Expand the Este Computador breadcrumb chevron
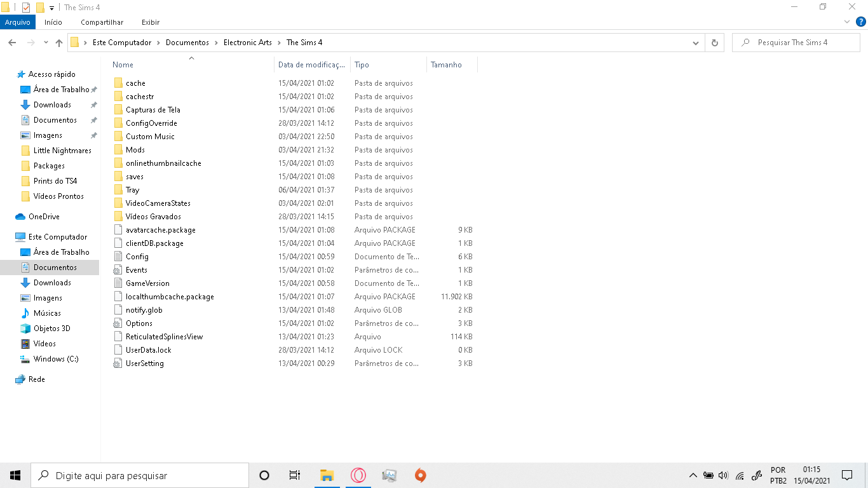Viewport: 868px width, 488px height. (159, 43)
